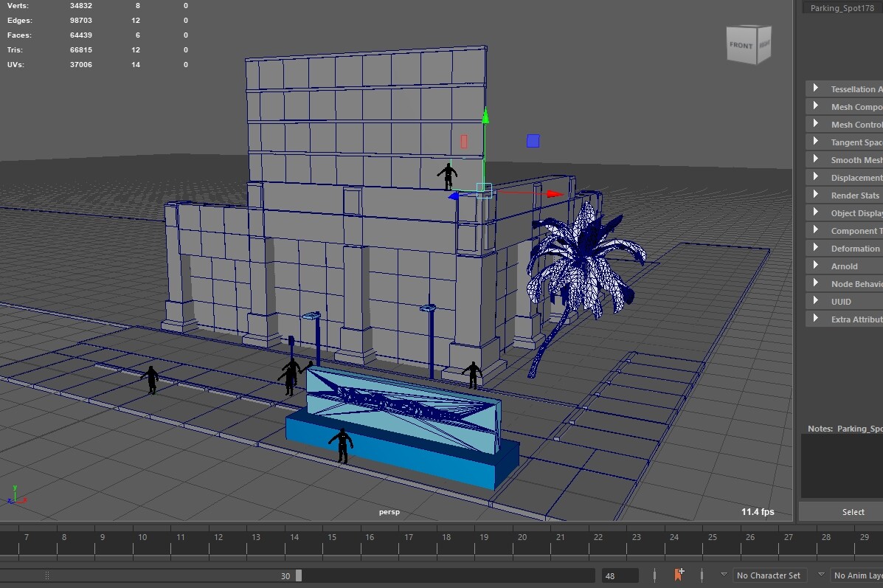Click the range slider handle at 30
This screenshot has height=588, width=883.
299,575
